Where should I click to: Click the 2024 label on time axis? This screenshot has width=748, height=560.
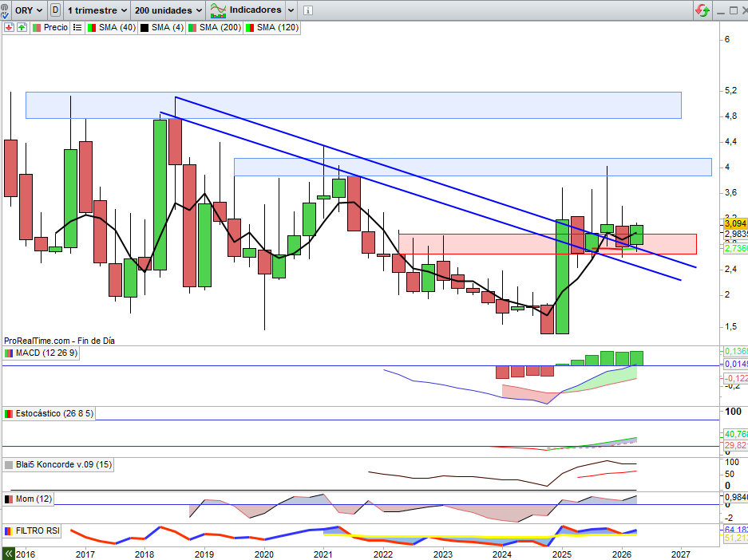[502, 554]
